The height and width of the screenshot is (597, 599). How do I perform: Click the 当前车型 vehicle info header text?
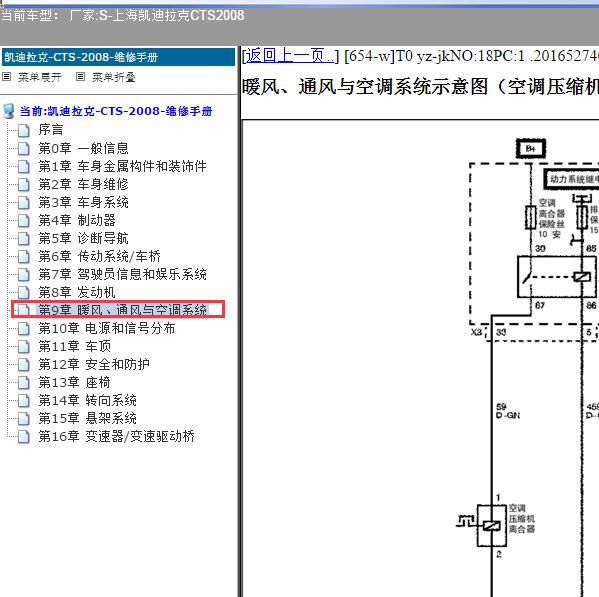pos(123,16)
